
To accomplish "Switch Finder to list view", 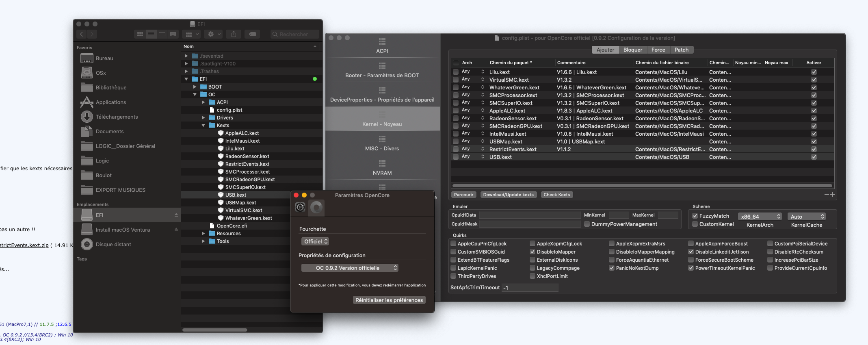I will 151,34.
